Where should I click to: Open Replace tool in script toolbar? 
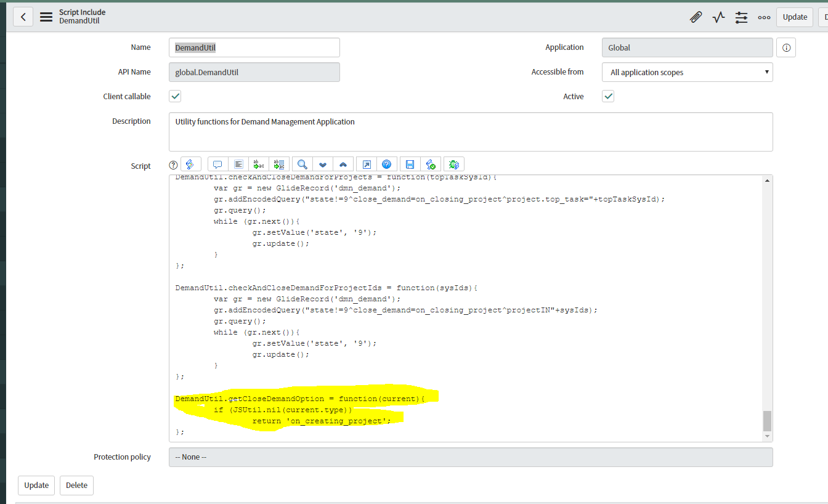tap(259, 165)
